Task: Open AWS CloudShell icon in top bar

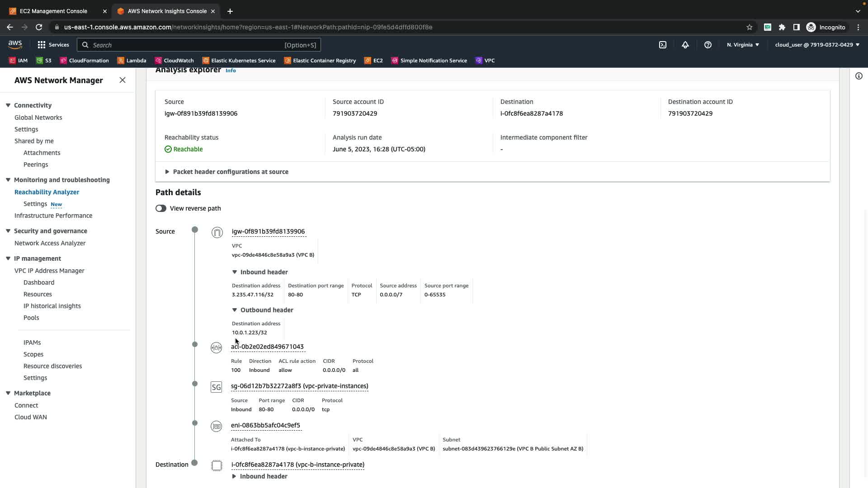Action: [663, 45]
